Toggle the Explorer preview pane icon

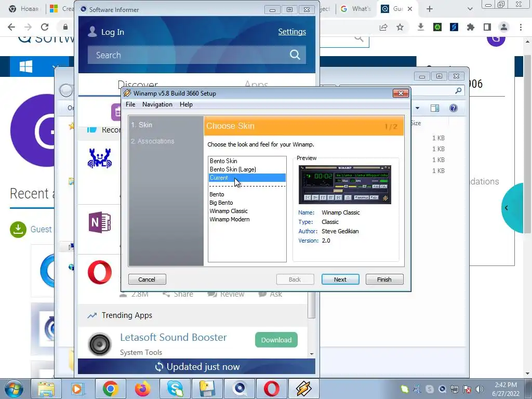point(435,108)
